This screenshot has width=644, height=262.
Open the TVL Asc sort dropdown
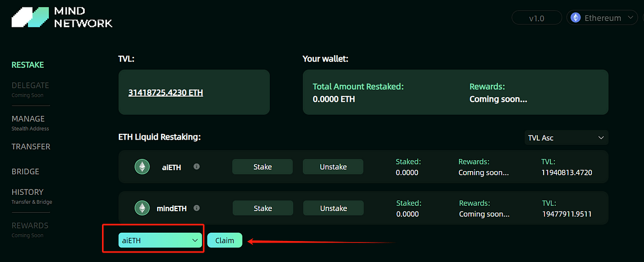pyautogui.click(x=566, y=138)
